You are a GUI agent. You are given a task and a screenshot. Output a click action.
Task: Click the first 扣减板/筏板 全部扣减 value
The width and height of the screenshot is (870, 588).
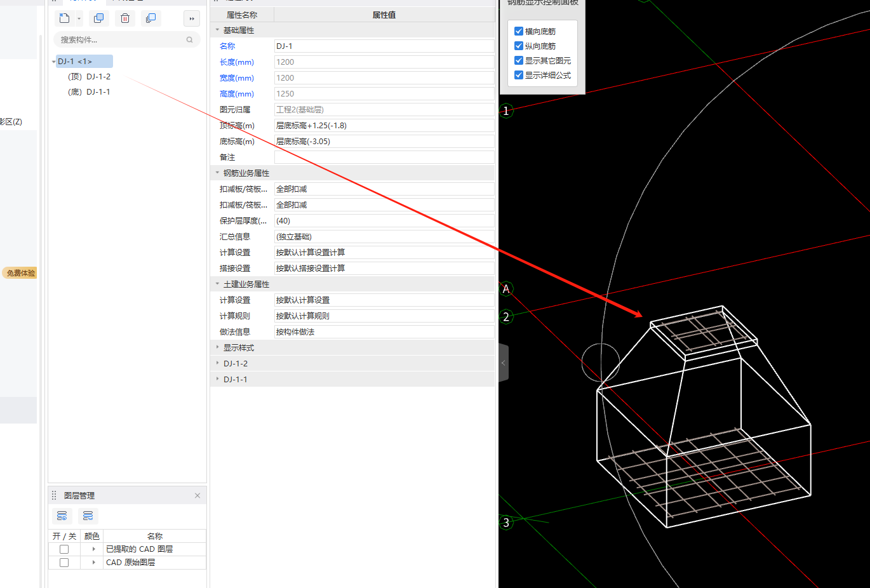[x=384, y=189]
